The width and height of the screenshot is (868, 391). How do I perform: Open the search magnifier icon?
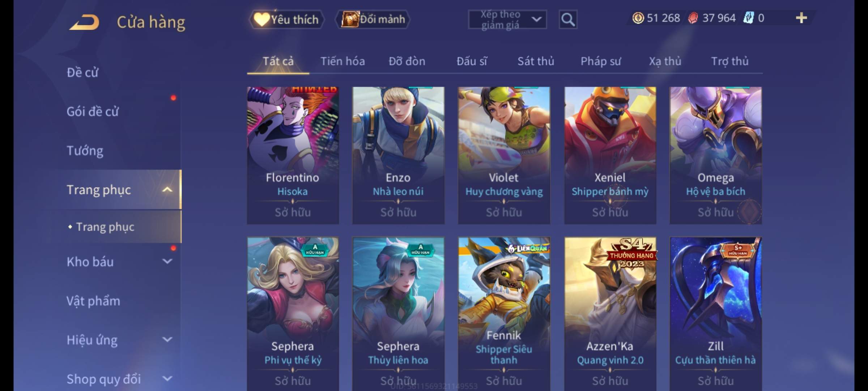tap(568, 20)
